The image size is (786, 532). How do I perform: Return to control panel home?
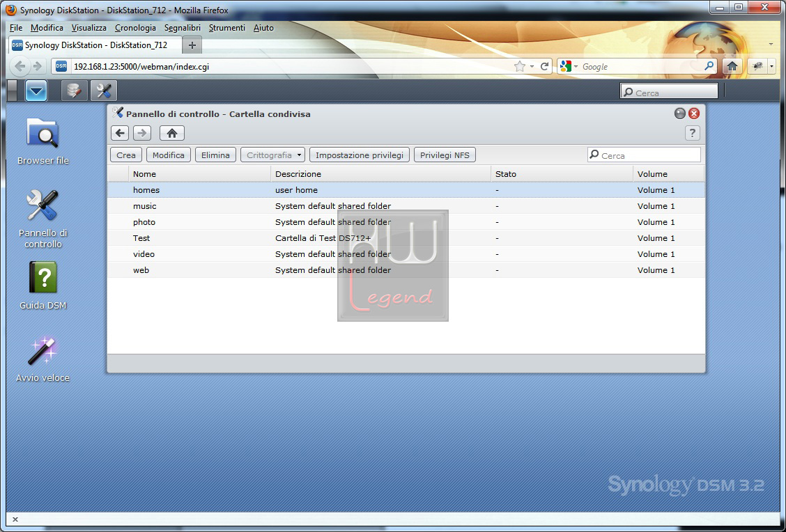(172, 133)
